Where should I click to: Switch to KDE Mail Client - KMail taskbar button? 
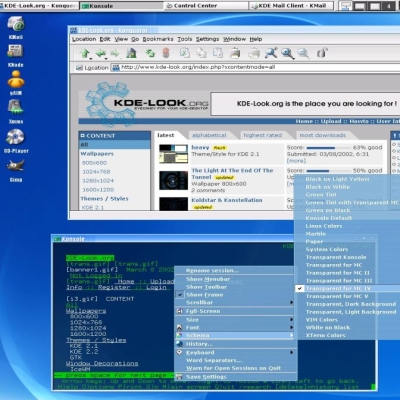(291, 6)
